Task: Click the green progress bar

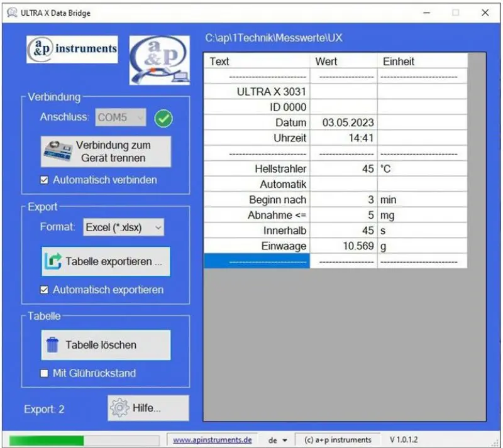Action: (47, 440)
